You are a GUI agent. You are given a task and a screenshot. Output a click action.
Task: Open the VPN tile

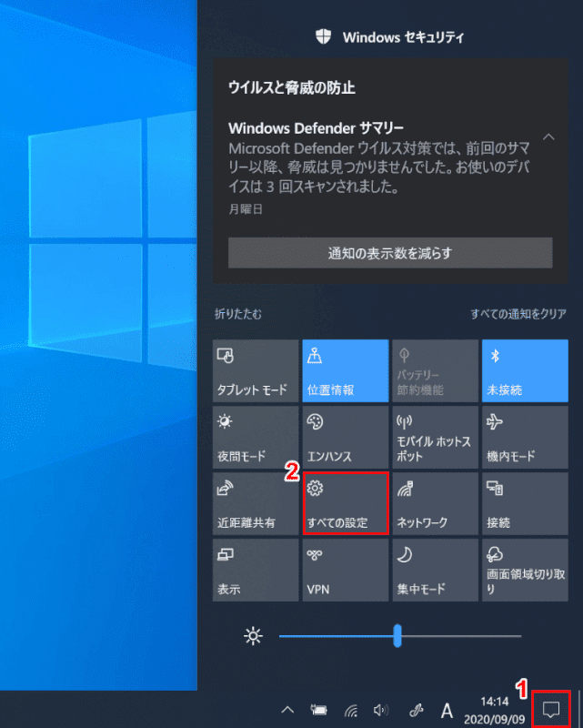tap(346, 571)
